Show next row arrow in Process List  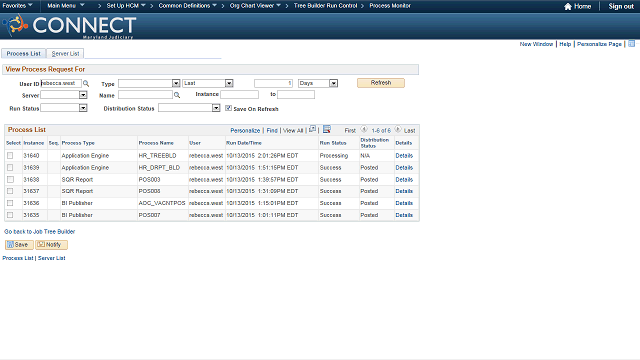398,129
